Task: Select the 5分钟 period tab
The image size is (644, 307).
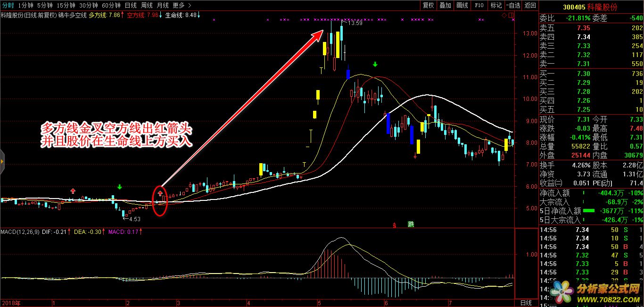Action: tap(45, 5)
